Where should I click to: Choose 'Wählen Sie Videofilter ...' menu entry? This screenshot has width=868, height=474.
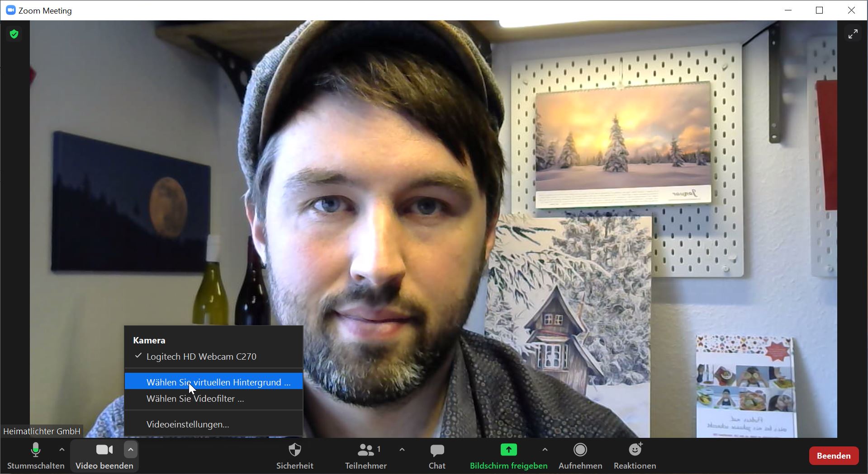pos(195,399)
